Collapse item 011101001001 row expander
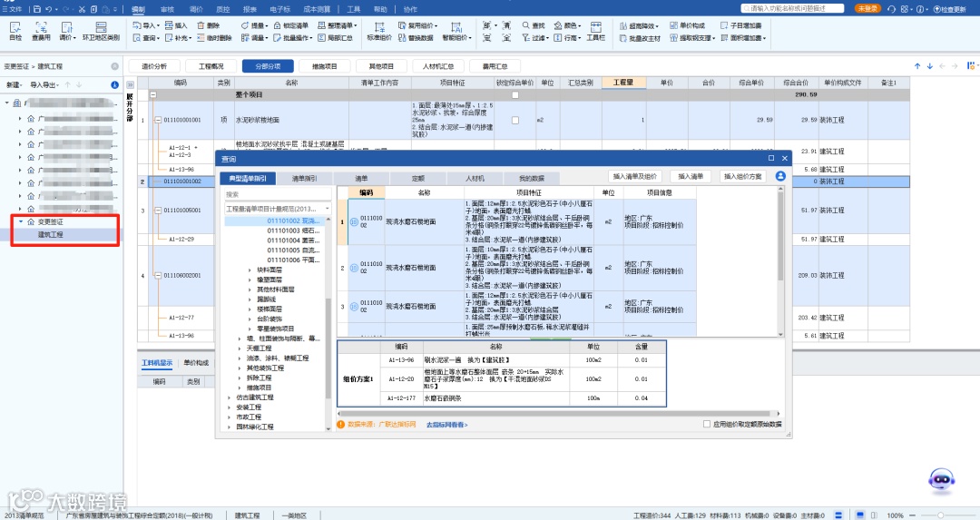The width and height of the screenshot is (980, 520). pos(158,120)
